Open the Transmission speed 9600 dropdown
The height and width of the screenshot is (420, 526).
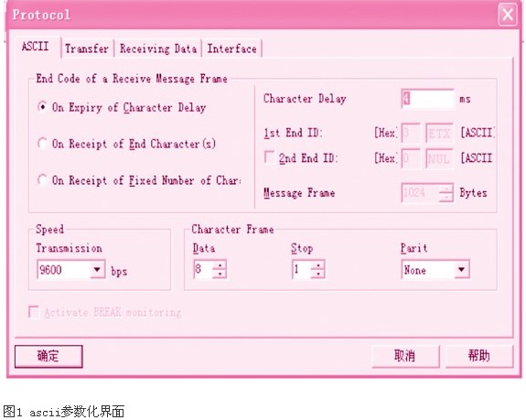click(97, 269)
